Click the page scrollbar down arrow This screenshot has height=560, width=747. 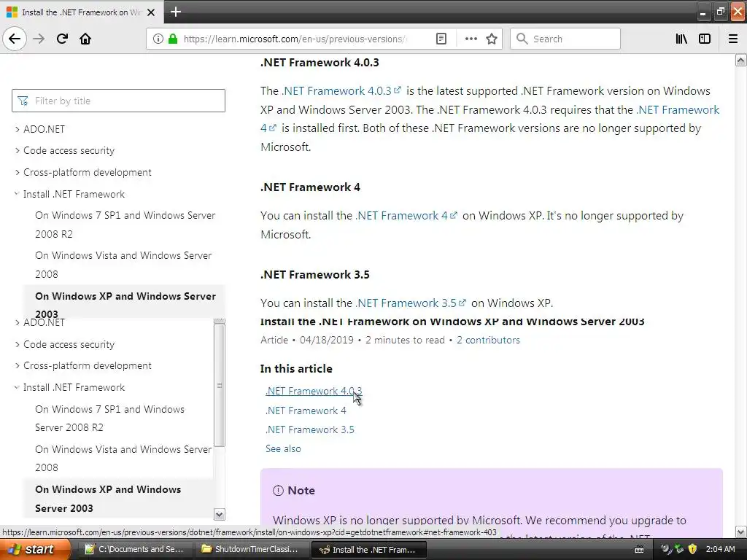(740, 532)
